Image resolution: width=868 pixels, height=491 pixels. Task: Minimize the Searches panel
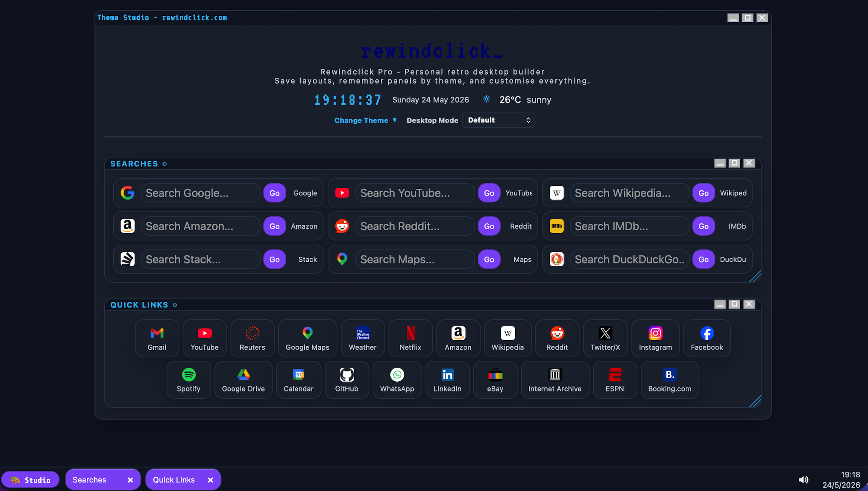click(720, 164)
